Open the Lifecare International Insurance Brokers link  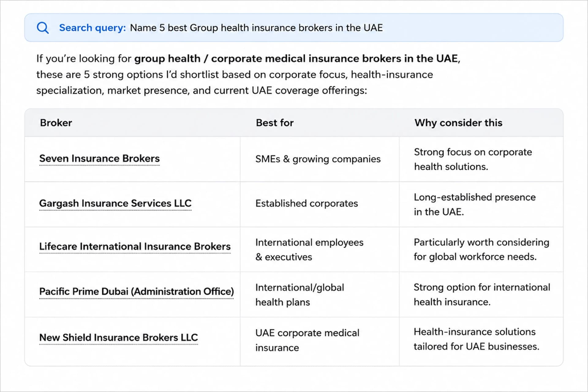[x=135, y=247]
